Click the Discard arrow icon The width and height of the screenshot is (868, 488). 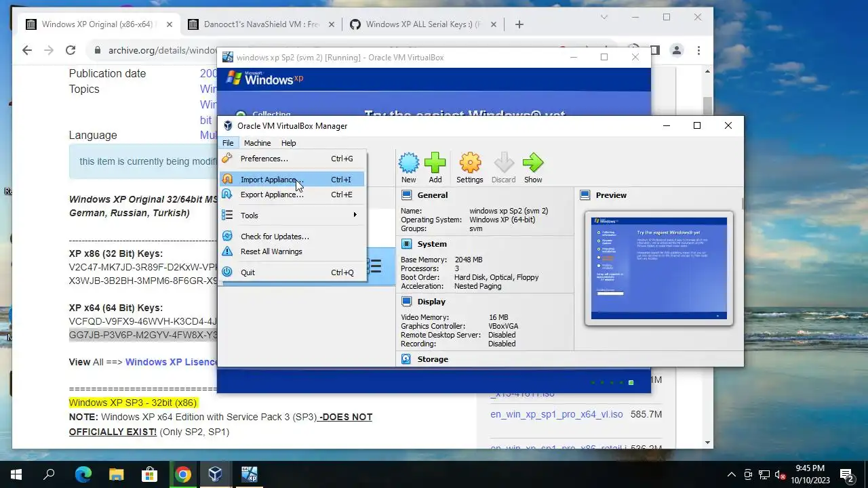503,163
